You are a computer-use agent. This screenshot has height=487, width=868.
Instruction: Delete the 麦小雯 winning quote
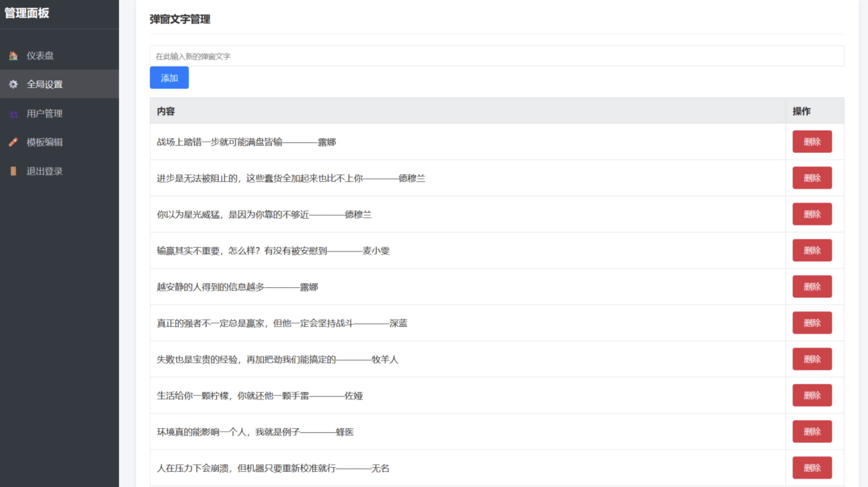812,250
